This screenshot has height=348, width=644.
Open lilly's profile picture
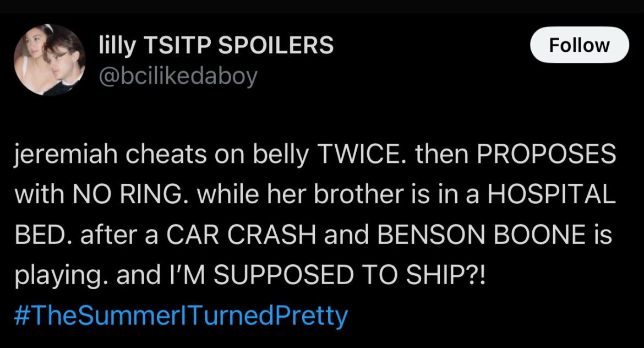(x=50, y=61)
